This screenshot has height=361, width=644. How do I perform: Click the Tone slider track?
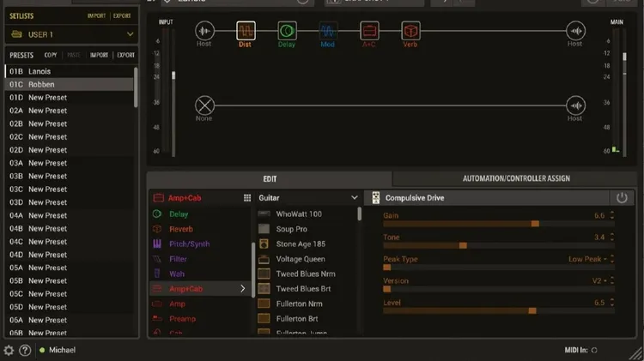(x=498, y=245)
